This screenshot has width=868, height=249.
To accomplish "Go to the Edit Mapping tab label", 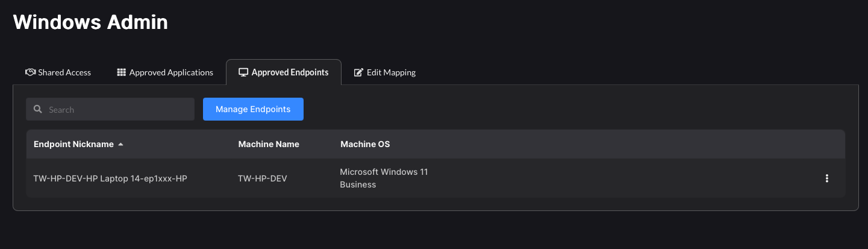I will coord(392,72).
